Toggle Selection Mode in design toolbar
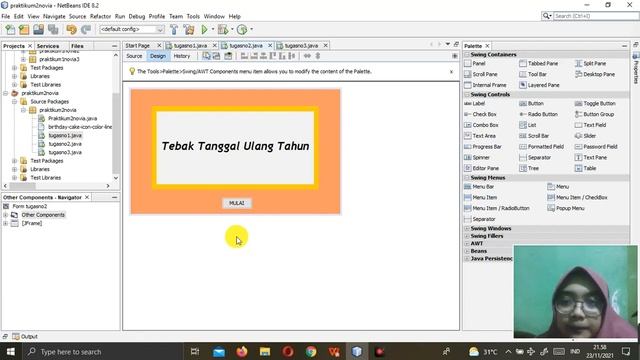 click(x=207, y=56)
